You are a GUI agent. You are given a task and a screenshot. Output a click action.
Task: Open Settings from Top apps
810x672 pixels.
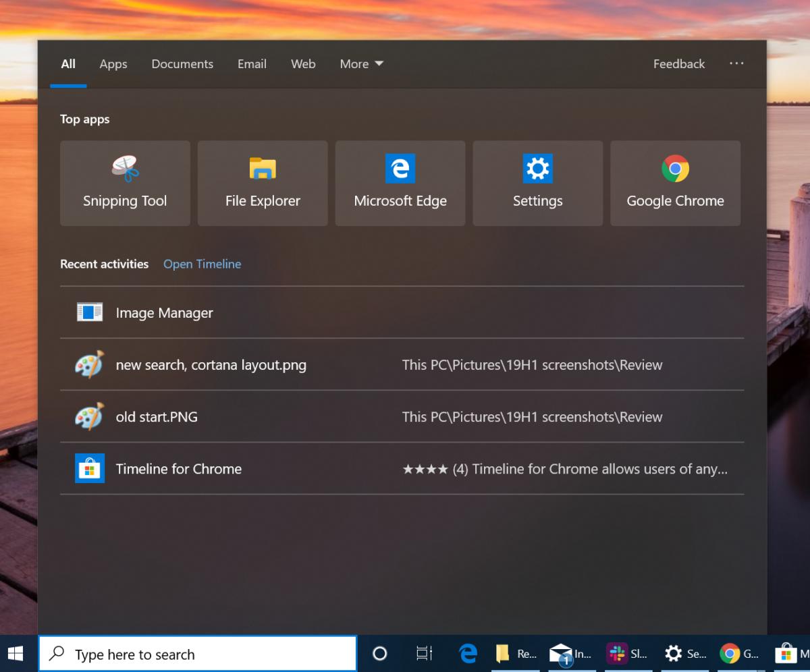tap(537, 183)
